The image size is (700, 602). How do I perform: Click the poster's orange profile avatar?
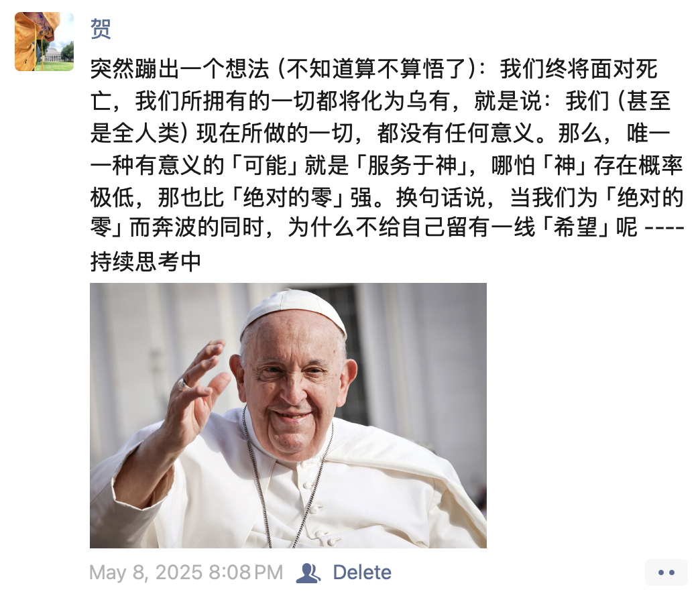click(44, 42)
